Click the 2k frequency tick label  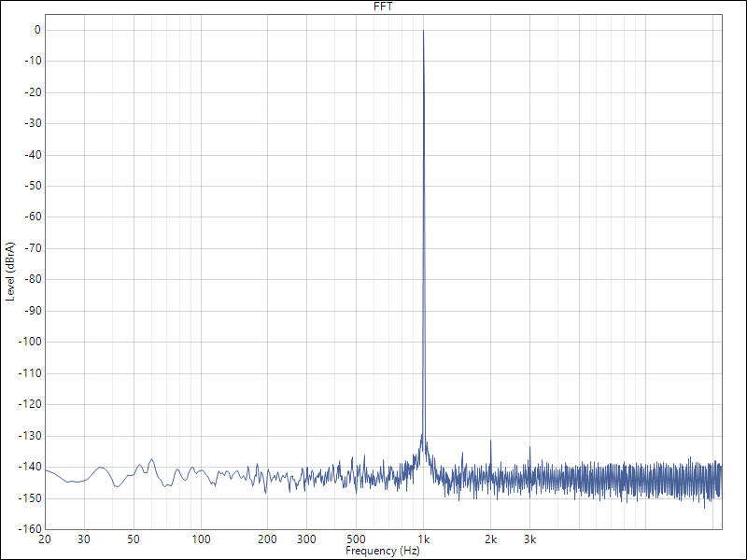pyautogui.click(x=491, y=539)
